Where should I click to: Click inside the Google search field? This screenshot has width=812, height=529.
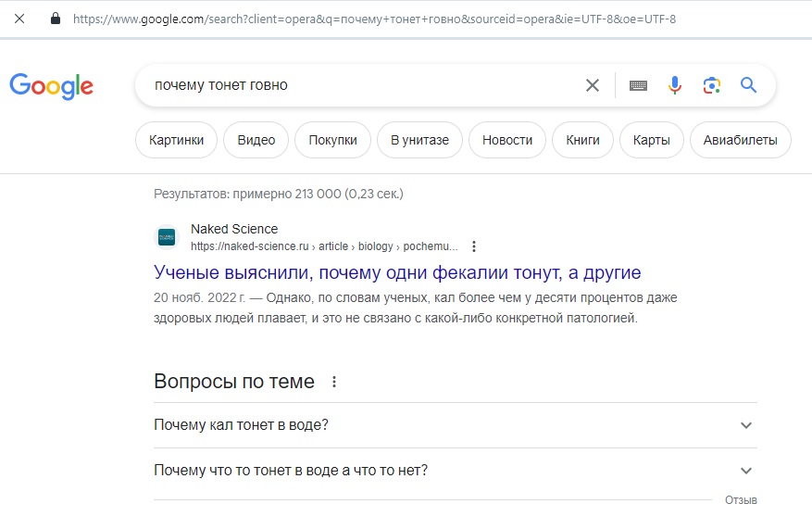(363, 85)
